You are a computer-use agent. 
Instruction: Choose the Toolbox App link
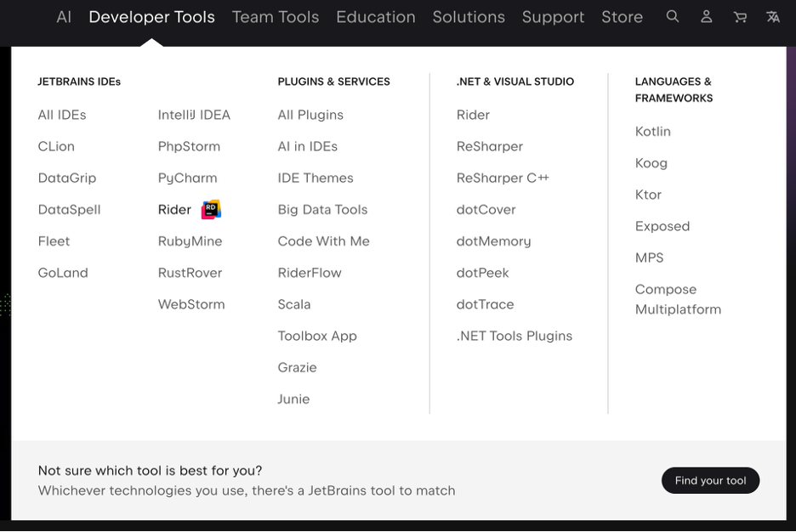point(317,336)
